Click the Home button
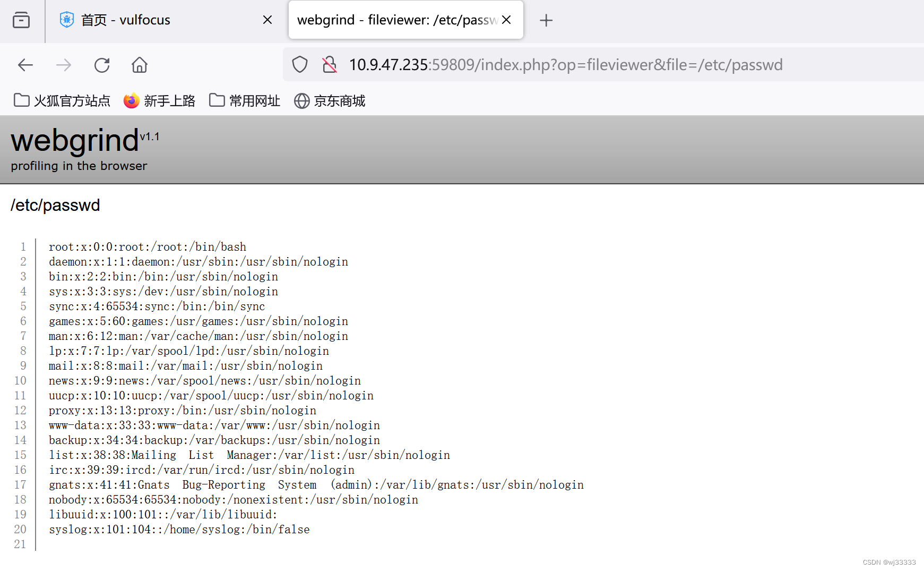 pyautogui.click(x=140, y=65)
